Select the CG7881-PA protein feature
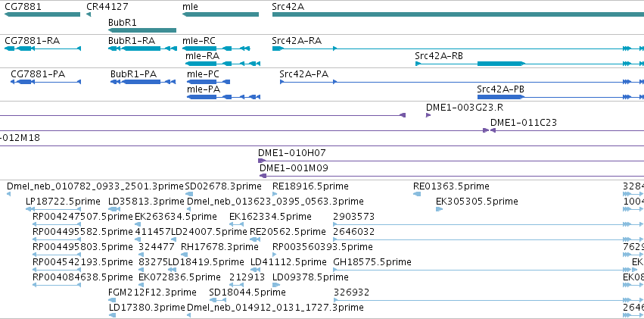644x319 pixels. [45, 82]
